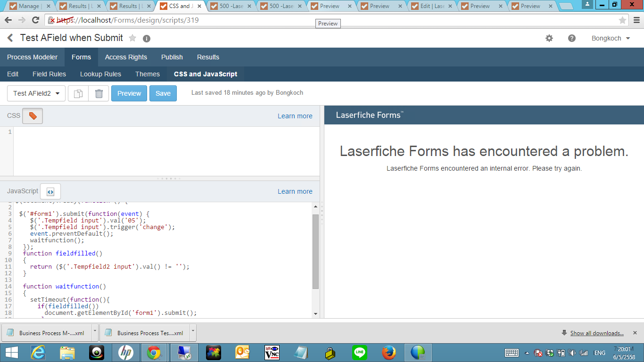Click the blue Preview button beside Save
Screen dimensions: 644x362
point(129,93)
